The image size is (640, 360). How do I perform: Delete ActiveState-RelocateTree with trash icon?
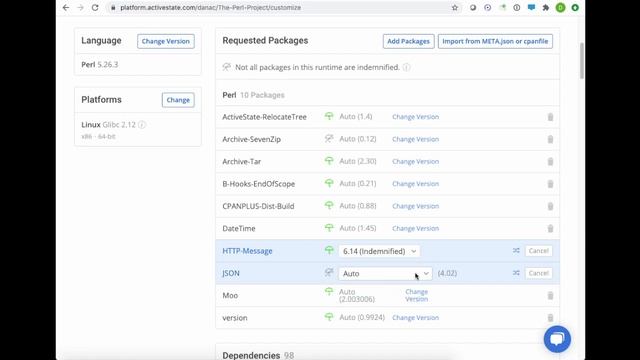pyautogui.click(x=550, y=117)
